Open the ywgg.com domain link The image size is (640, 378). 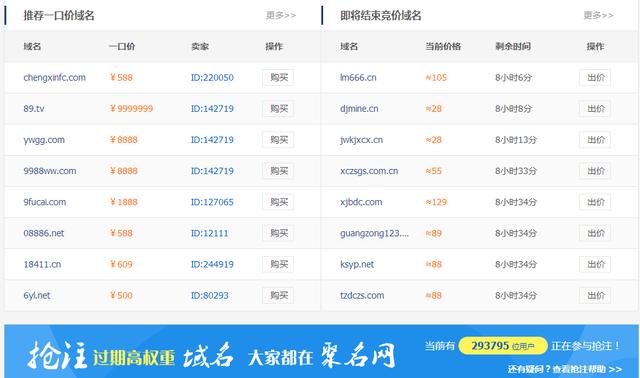point(44,140)
